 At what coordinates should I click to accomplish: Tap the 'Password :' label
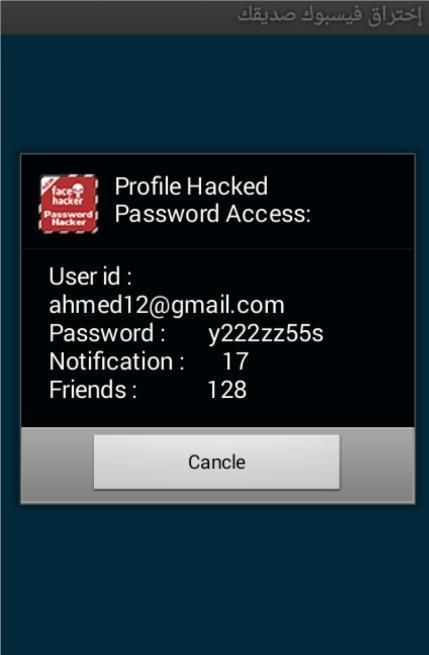107,333
